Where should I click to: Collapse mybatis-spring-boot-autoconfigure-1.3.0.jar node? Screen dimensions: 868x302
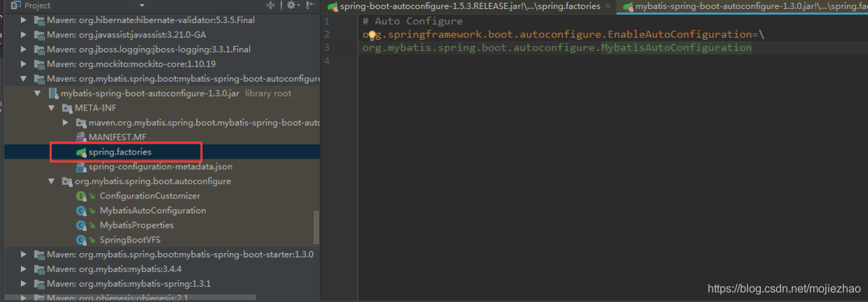(x=38, y=93)
